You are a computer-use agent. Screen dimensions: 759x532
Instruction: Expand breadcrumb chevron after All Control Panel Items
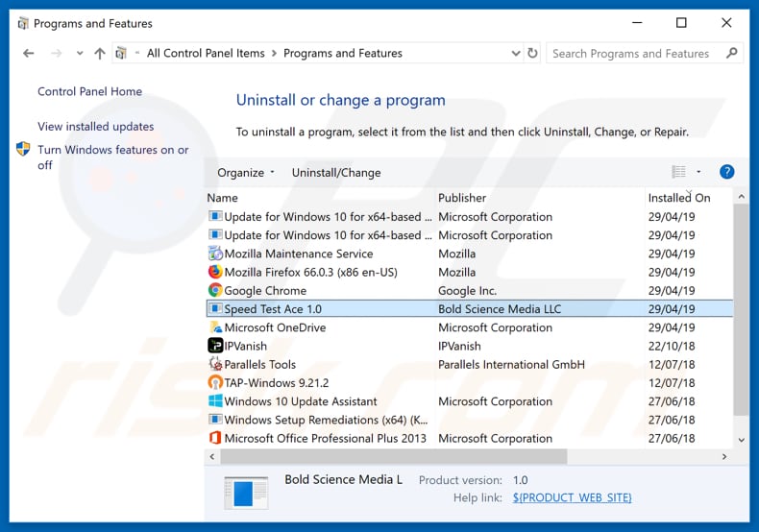point(274,53)
